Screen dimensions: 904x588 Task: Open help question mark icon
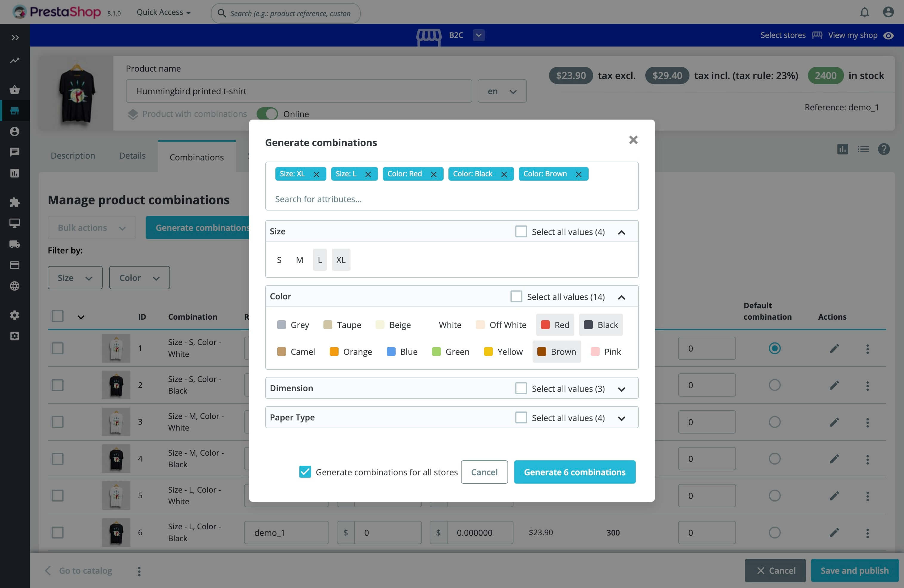[x=884, y=149]
